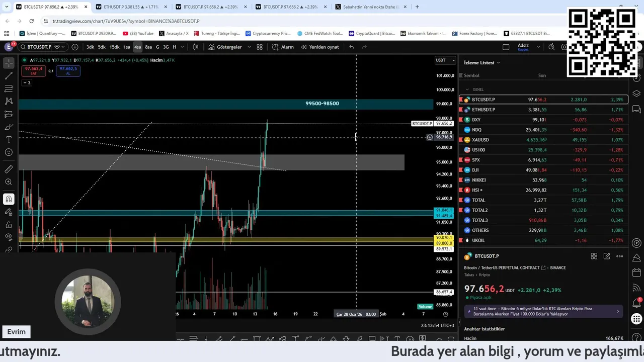Select the 5dk timeframe
644x362 pixels.
click(102, 47)
